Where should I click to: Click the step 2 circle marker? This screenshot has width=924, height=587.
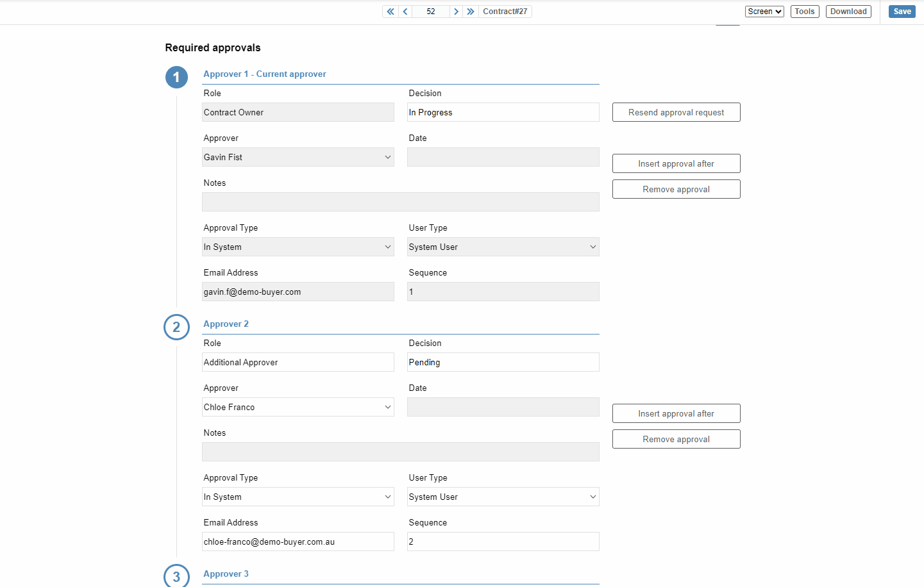click(176, 327)
